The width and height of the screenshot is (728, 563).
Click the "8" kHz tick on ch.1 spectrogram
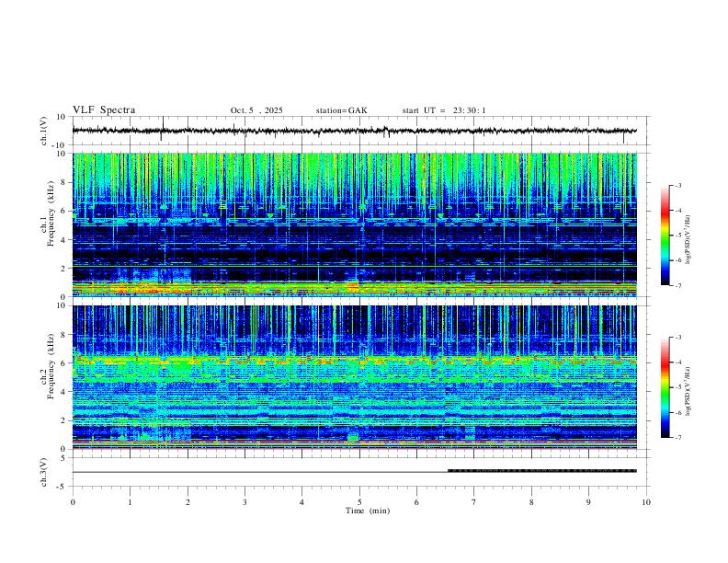63,182
